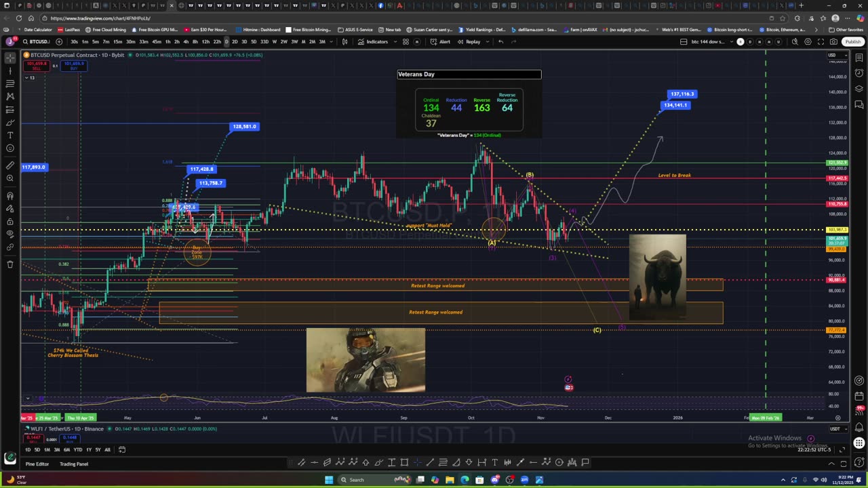
Task: Open the Pine Editor tab
Action: pyautogui.click(x=37, y=464)
